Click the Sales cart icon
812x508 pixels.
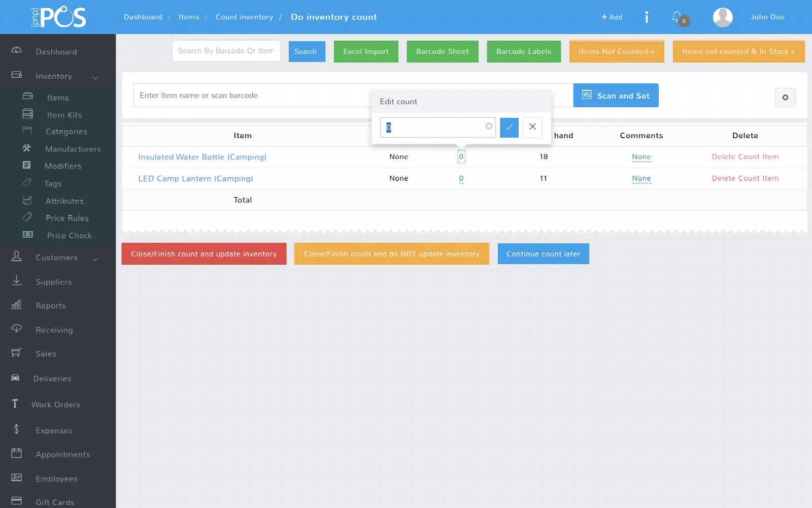[16, 352]
